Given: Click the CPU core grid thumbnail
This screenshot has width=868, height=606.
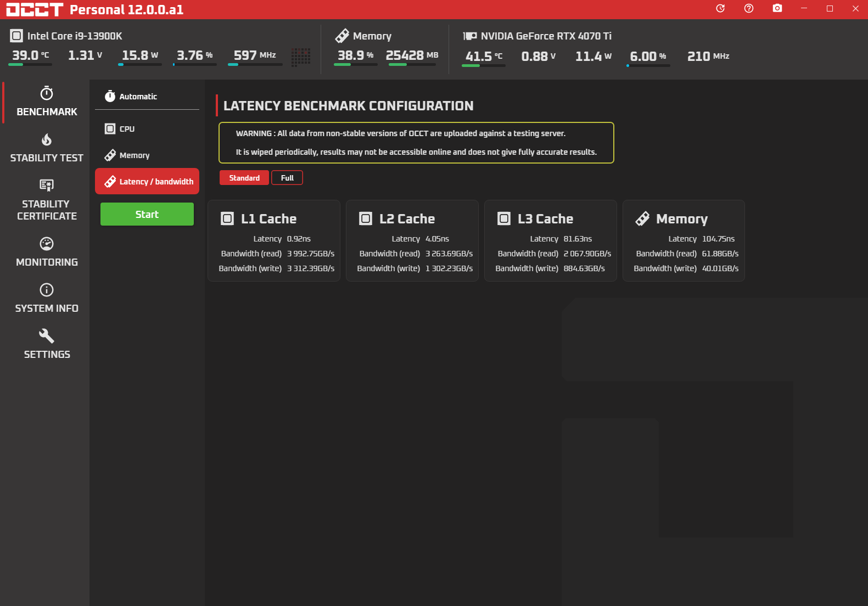Looking at the screenshot, I should tap(301, 57).
